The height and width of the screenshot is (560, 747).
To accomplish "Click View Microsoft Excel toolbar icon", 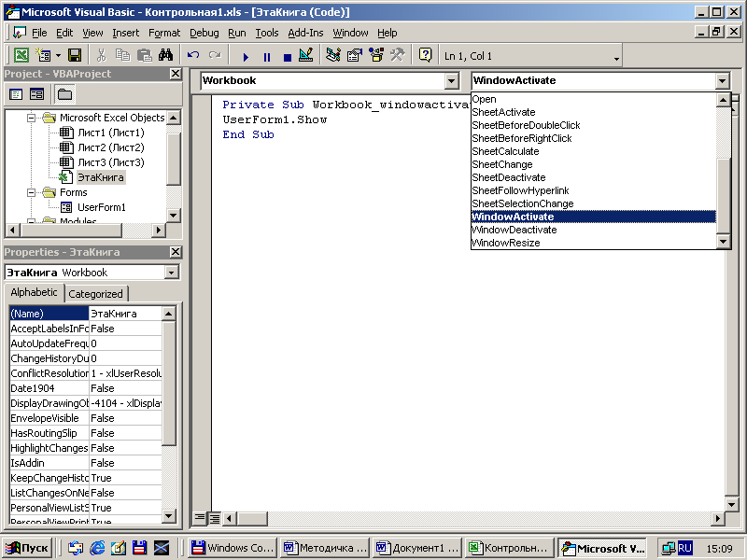I will pos(21,55).
